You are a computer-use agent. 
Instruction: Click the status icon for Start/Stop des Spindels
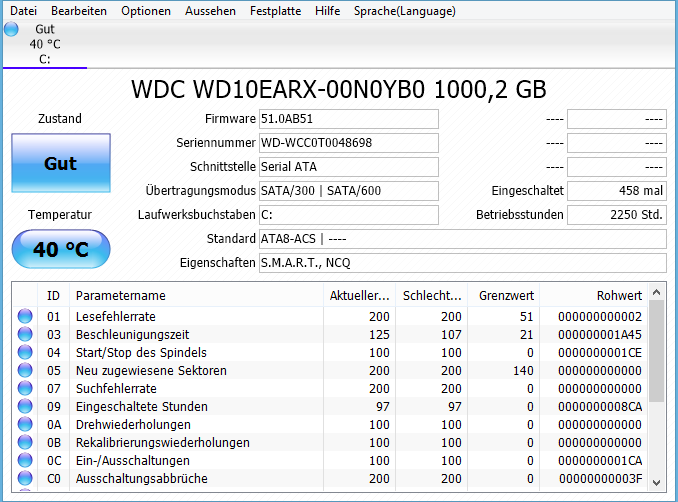[x=25, y=352]
